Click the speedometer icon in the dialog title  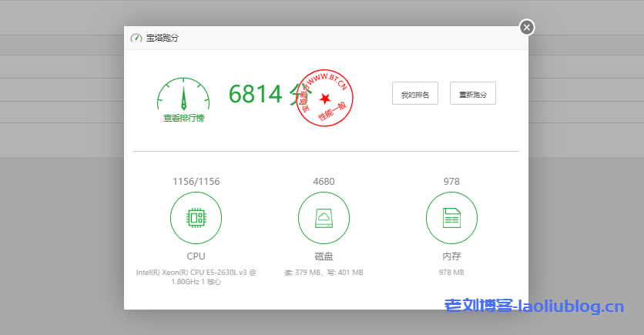tap(136, 38)
